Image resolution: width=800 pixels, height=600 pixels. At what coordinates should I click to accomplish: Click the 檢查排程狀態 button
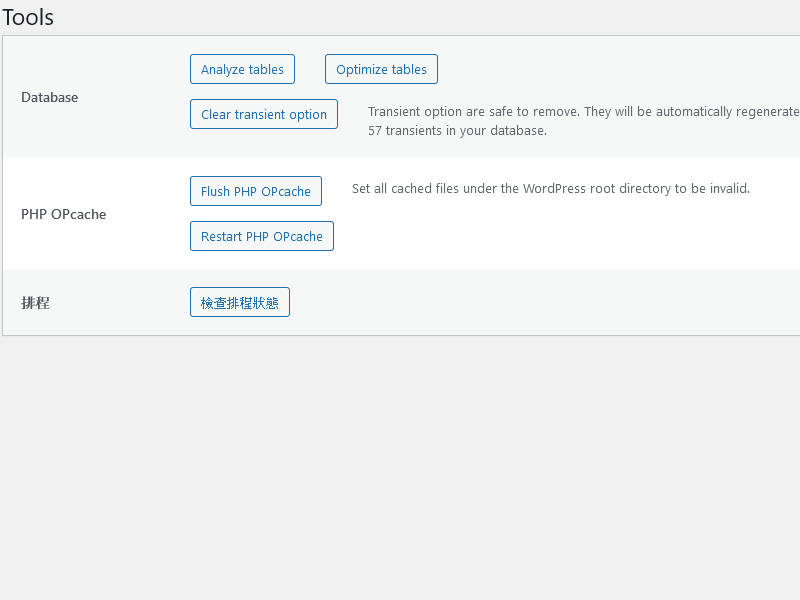pos(240,302)
